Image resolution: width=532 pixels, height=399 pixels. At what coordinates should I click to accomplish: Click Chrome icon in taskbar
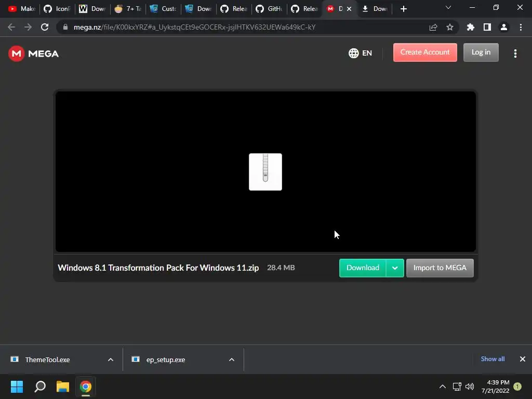(86, 387)
